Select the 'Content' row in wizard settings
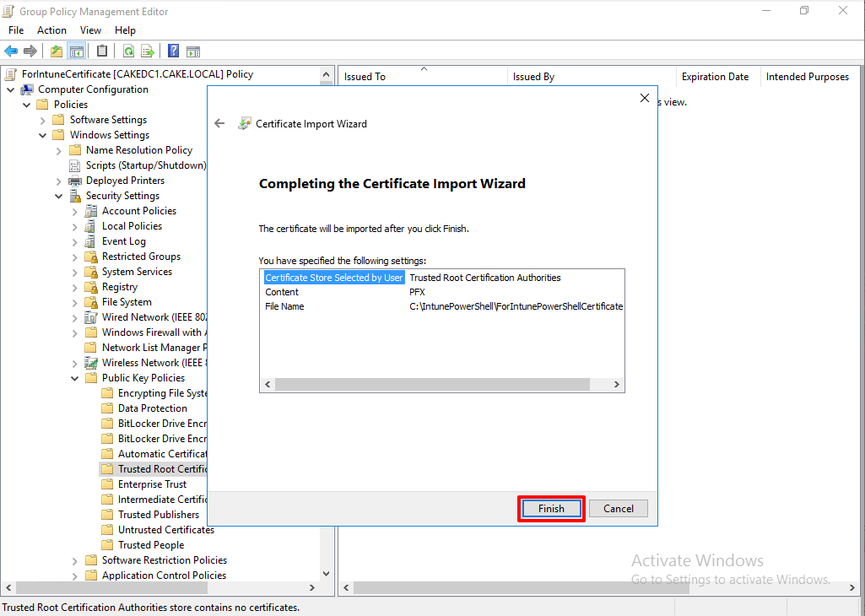865x616 pixels. click(442, 292)
